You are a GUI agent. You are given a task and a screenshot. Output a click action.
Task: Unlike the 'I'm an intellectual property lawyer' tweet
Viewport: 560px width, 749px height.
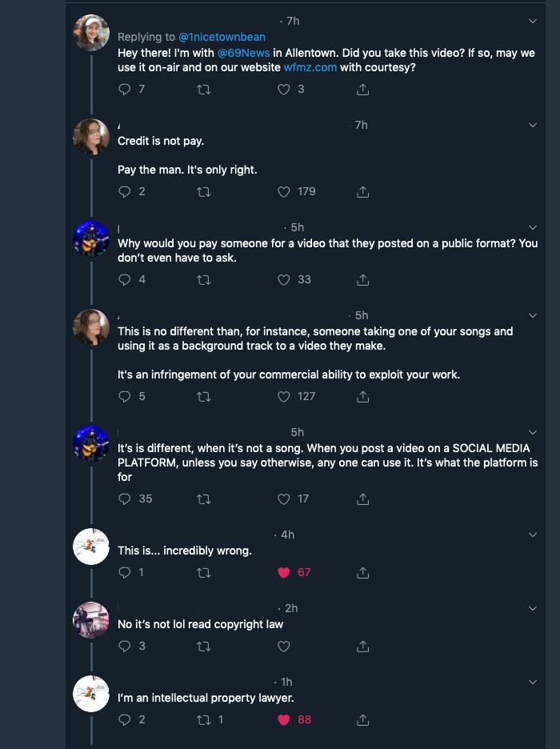(283, 720)
